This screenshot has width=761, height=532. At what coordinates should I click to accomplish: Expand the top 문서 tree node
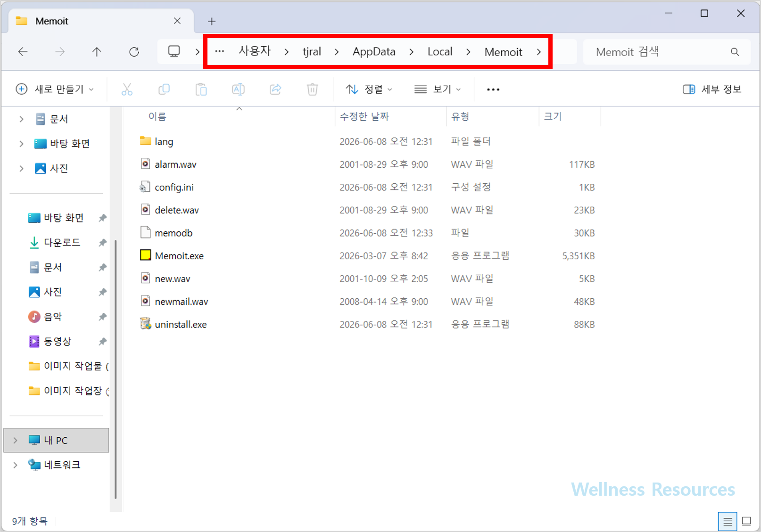(21, 119)
